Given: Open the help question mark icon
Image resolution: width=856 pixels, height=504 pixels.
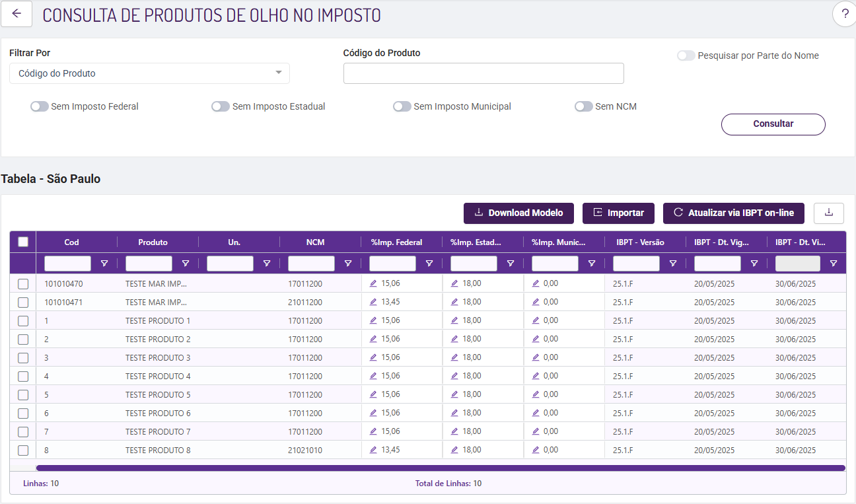Looking at the screenshot, I should pos(845,14).
